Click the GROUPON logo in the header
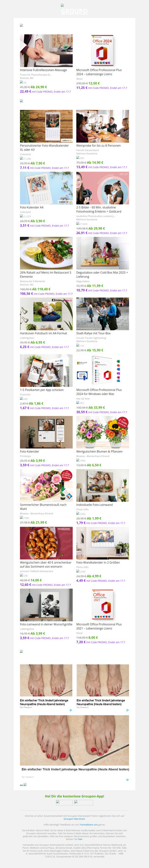This screenshot has width=149, height=868. tap(74, 11)
